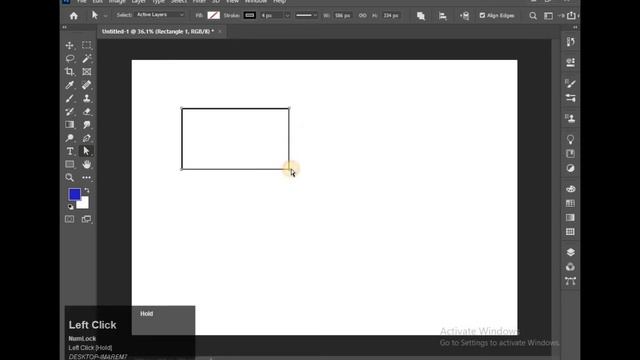Image resolution: width=640 pixels, height=360 pixels.
Task: Reset default foreground and background colors
Action: [x=70, y=207]
